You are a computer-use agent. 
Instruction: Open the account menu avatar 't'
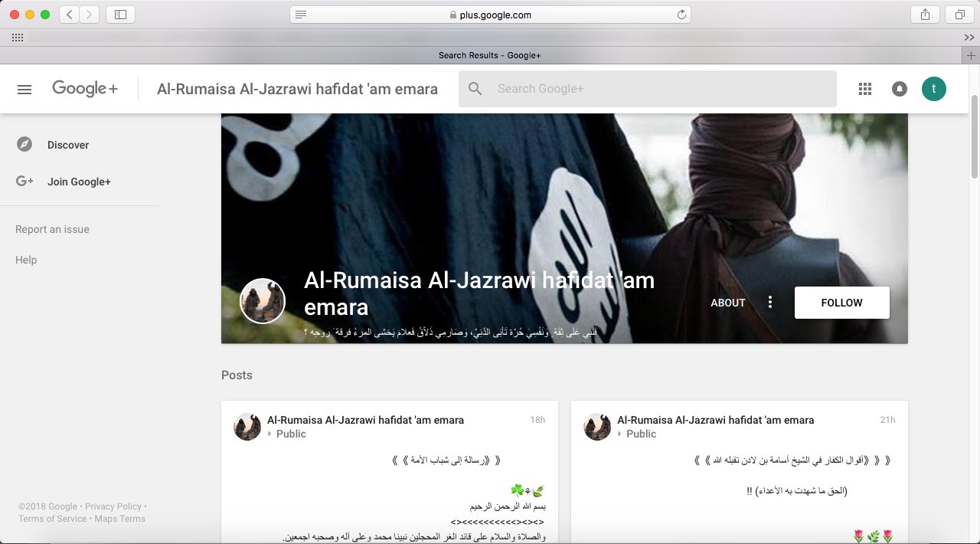[933, 89]
